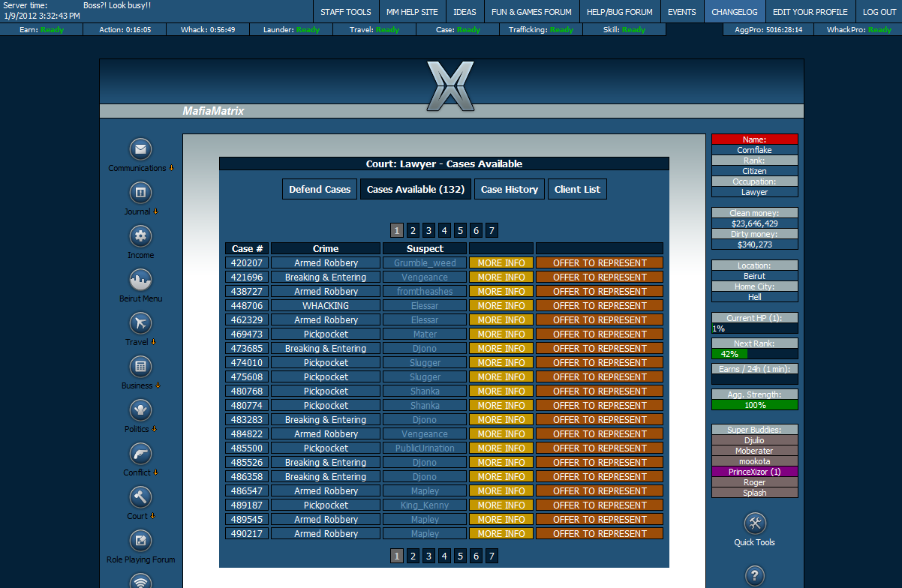Open suspect King_Kenny profile
The image size is (902, 588).
[425, 505]
